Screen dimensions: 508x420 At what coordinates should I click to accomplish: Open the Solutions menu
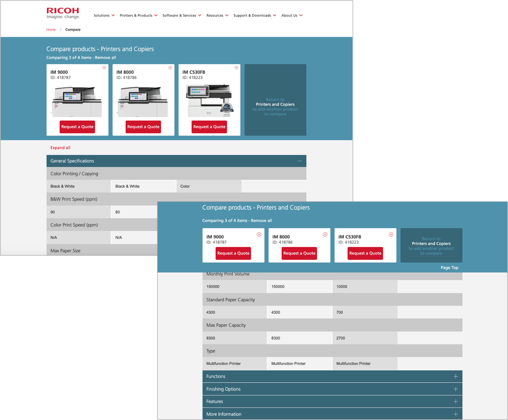(x=104, y=15)
